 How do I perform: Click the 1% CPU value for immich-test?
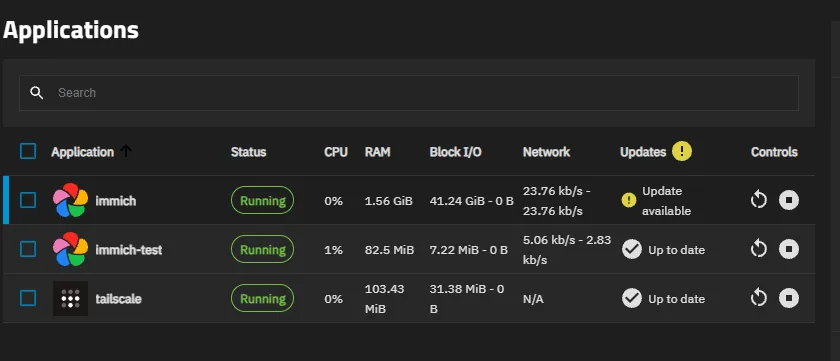coord(333,250)
